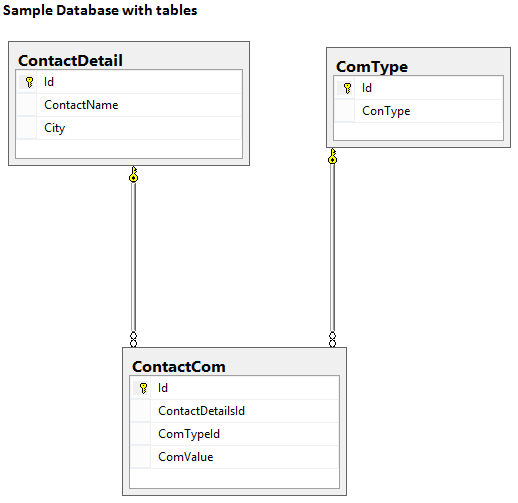
Task: Select the ContactDetailsId column row
Action: click(235, 411)
